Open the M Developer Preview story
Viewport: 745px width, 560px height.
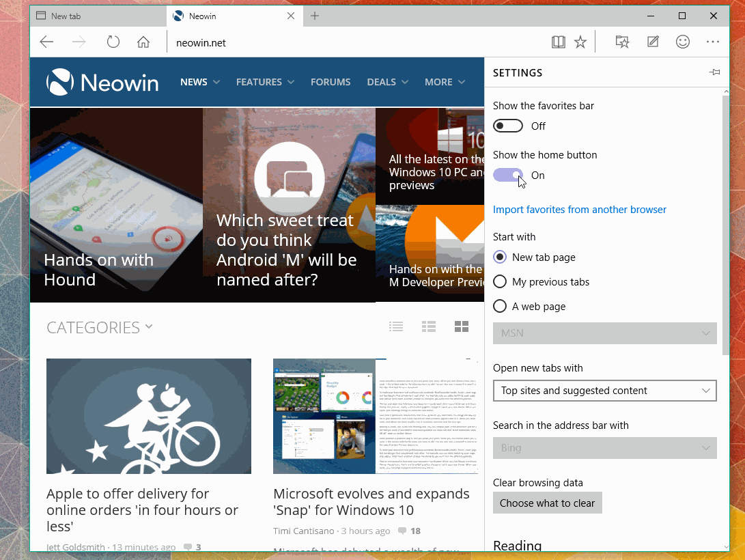pos(430,253)
